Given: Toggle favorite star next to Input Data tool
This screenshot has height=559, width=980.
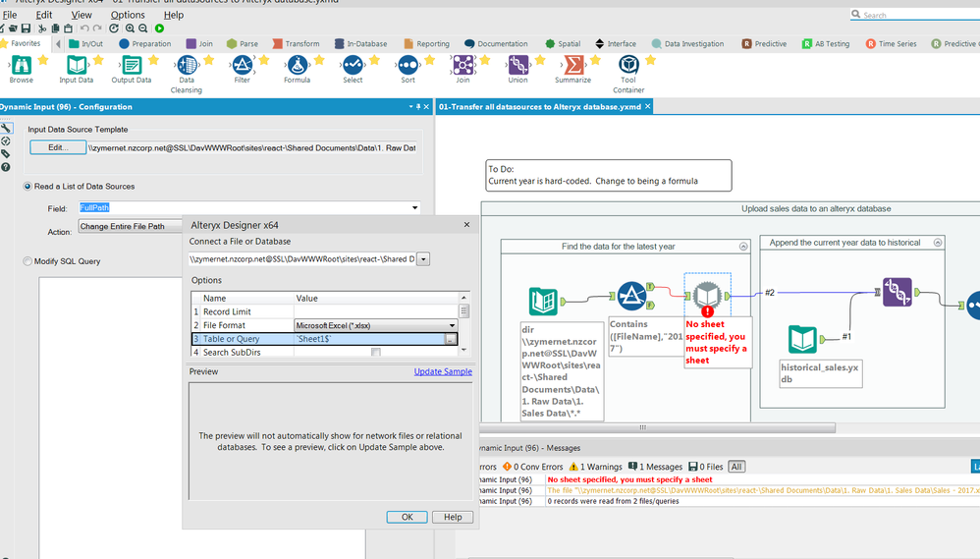Looking at the screenshot, I should click(98, 60).
